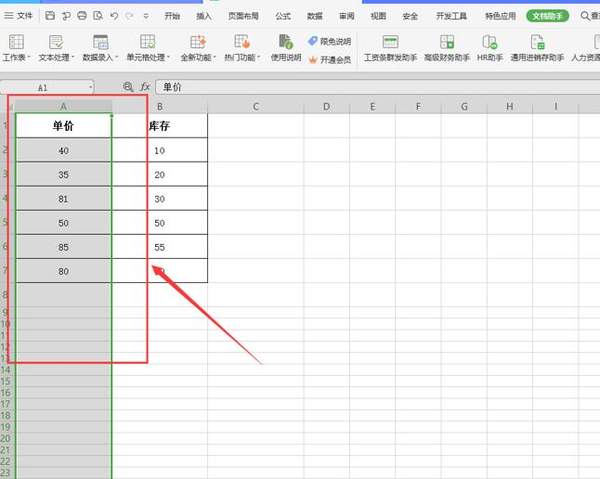
Task: Switch to the 视图 tab
Action: tap(378, 16)
